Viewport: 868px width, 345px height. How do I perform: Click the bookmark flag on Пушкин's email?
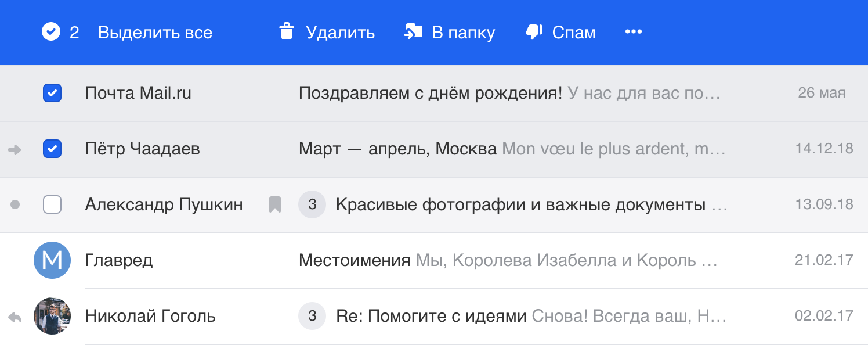click(274, 204)
